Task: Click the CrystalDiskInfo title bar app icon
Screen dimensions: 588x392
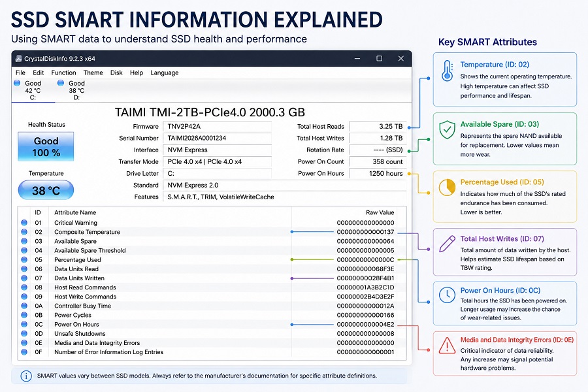Action: [x=18, y=59]
